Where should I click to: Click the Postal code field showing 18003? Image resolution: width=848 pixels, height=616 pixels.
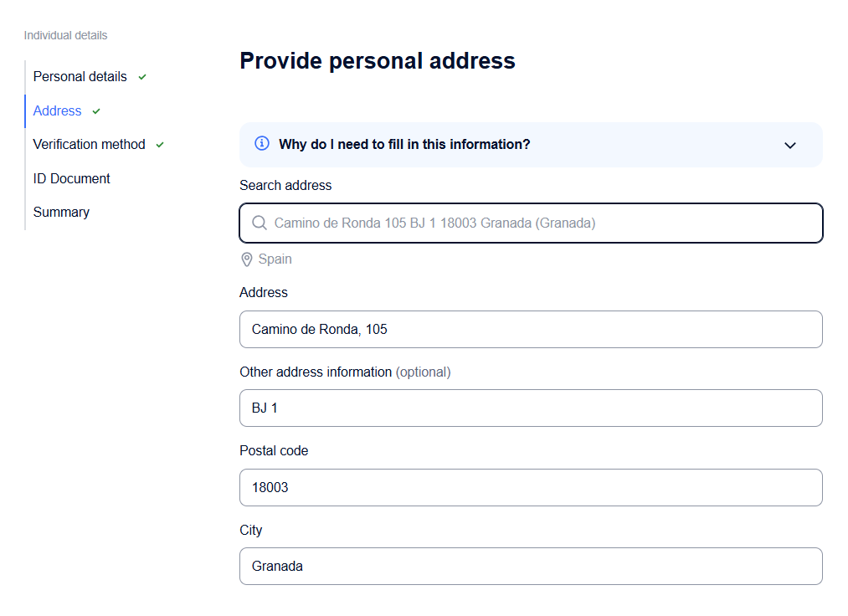tap(531, 487)
